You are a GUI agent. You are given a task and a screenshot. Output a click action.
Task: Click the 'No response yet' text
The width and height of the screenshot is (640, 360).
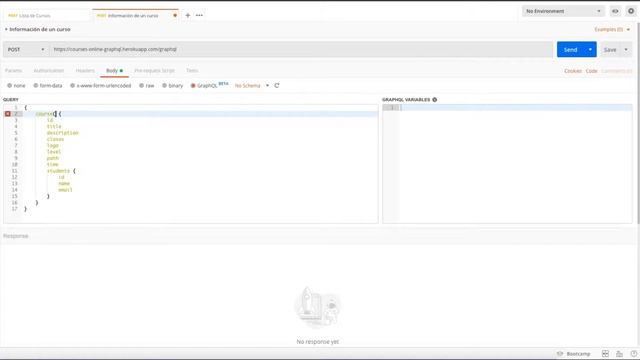(318, 342)
